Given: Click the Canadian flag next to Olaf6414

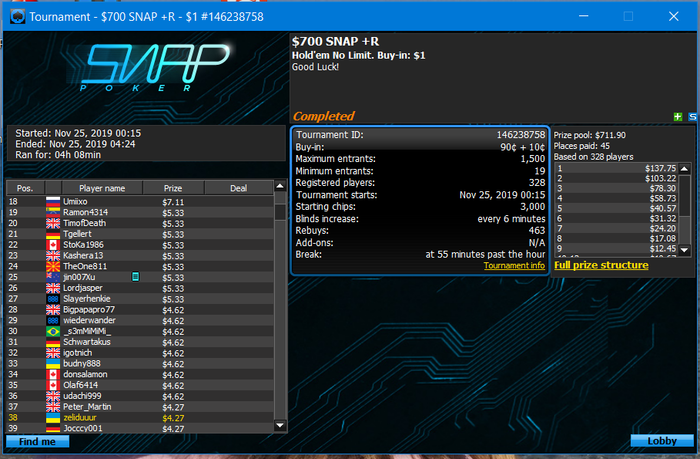Looking at the screenshot, I should (x=53, y=385).
